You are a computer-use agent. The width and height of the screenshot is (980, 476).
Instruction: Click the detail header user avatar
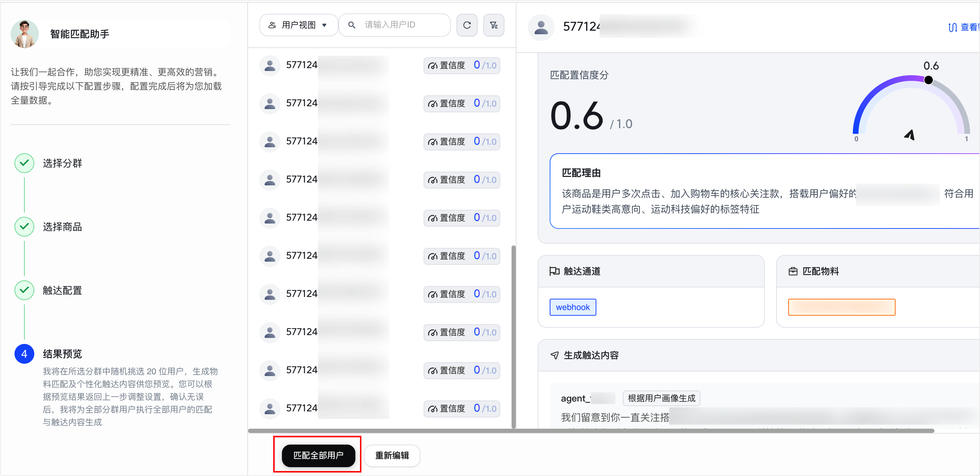(x=541, y=27)
